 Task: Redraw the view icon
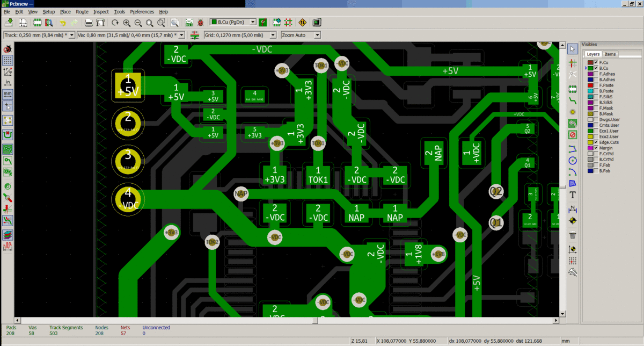(115, 23)
